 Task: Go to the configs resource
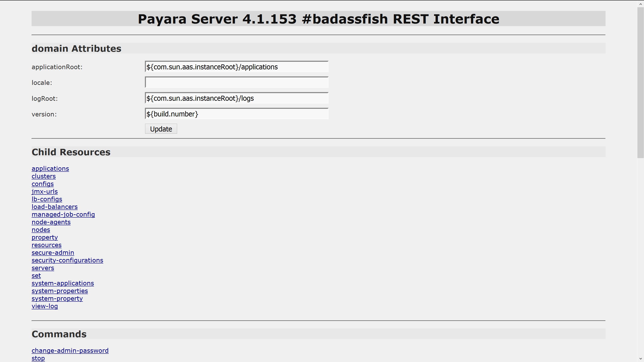pyautogui.click(x=42, y=184)
